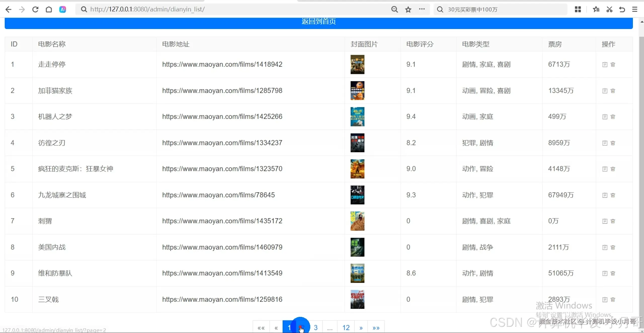Open the browser apps grid icon
The image size is (644, 333).
pos(578,10)
